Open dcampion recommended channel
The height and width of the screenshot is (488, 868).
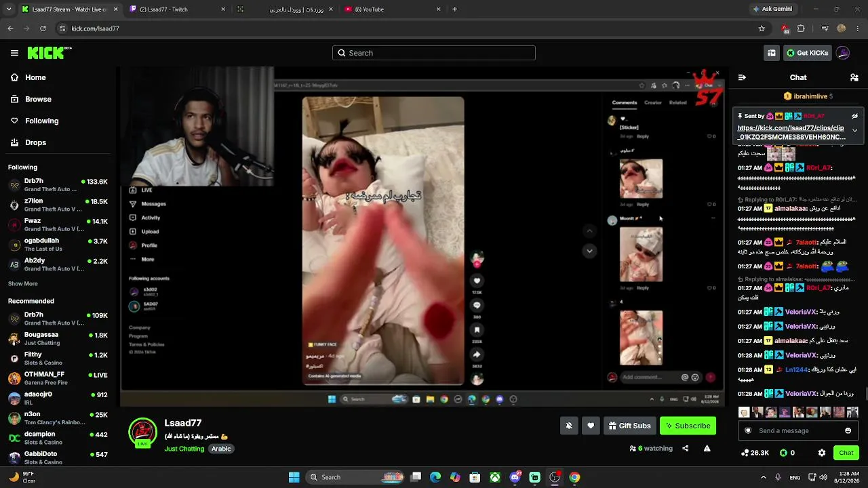coord(58,437)
